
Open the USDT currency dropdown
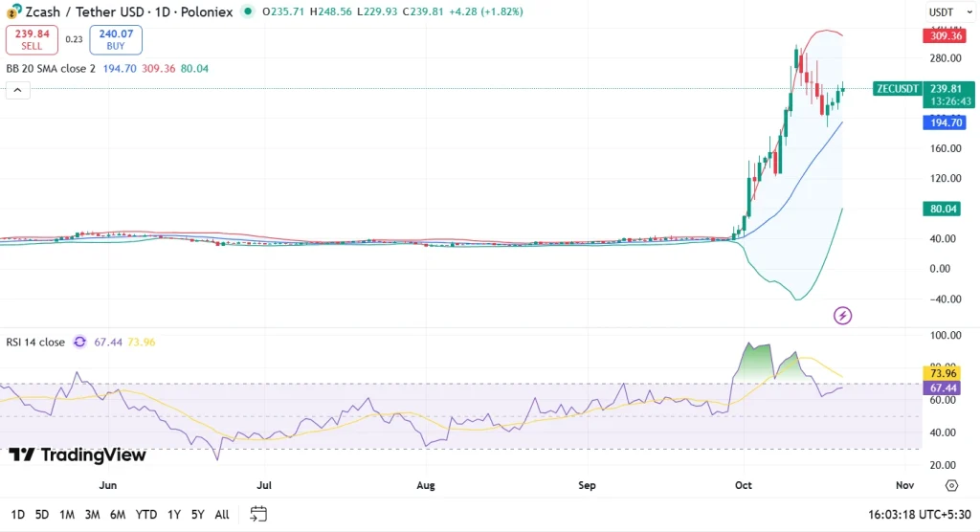[947, 11]
